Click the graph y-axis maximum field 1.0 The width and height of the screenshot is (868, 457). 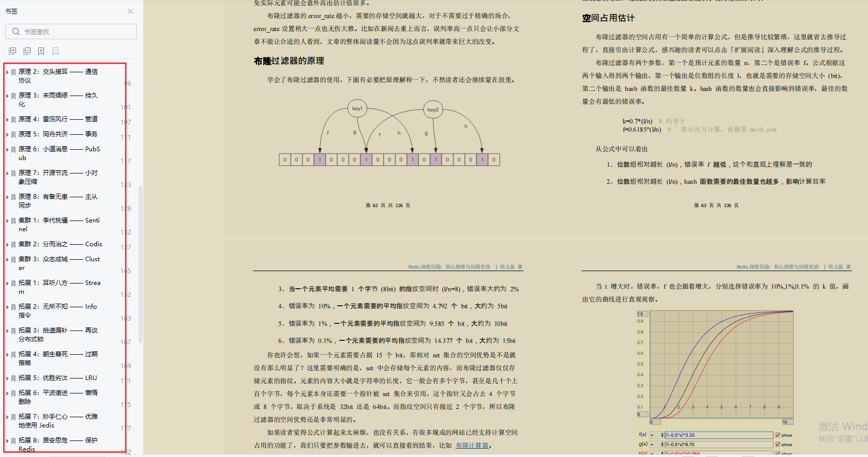point(642,314)
